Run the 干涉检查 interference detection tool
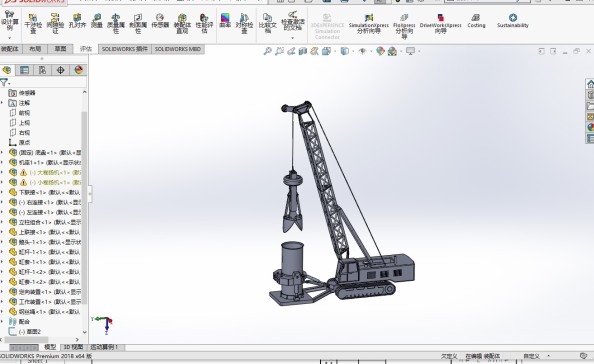The image size is (594, 364). 33,23
